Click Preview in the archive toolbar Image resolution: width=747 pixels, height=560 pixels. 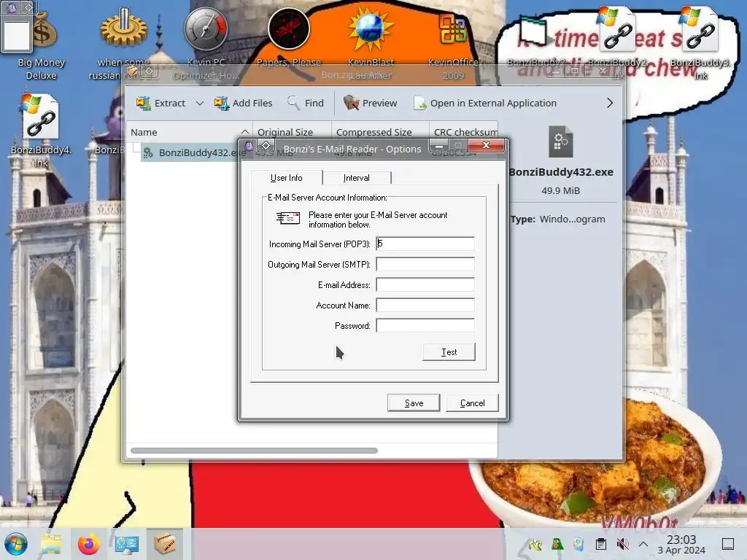(370, 103)
